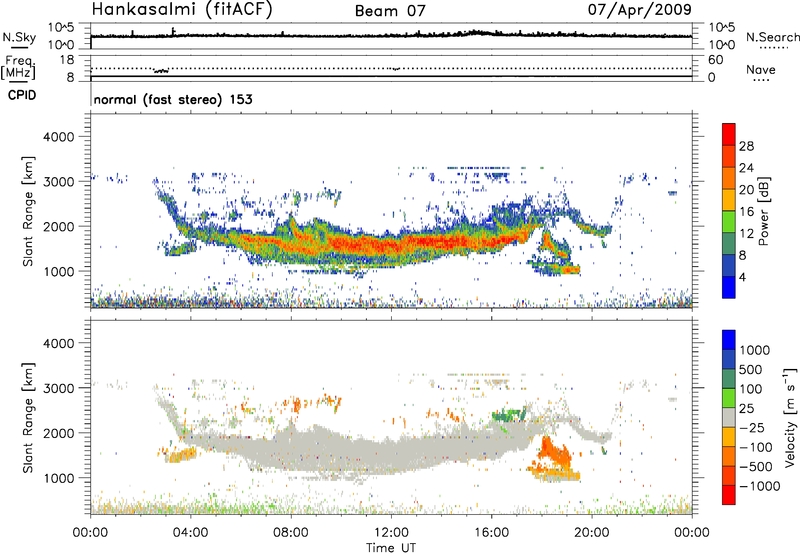Click the '28' value on Power colorbar
The height and width of the screenshot is (554, 800).
746,146
